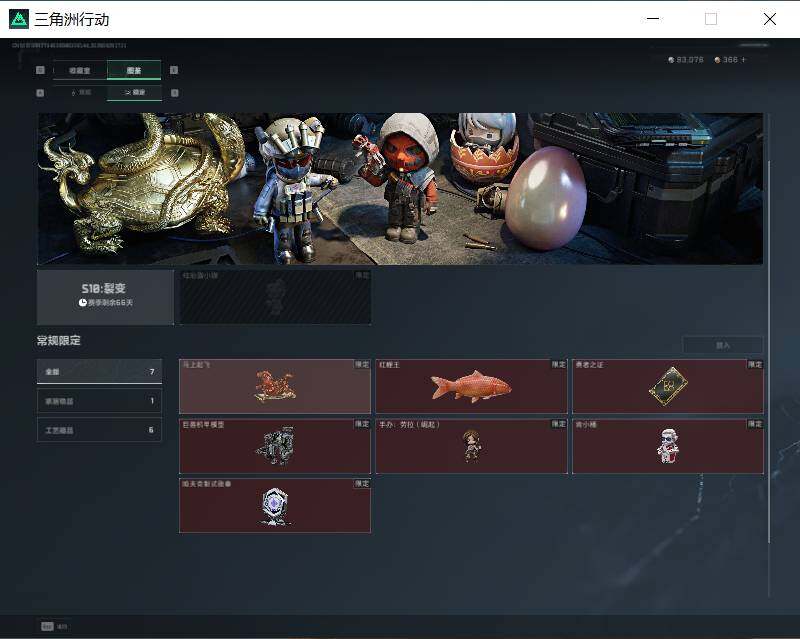Image resolution: width=800 pixels, height=639 pixels.
Task: Open the 巨兽机甲模型 mech item card
Action: click(275, 446)
